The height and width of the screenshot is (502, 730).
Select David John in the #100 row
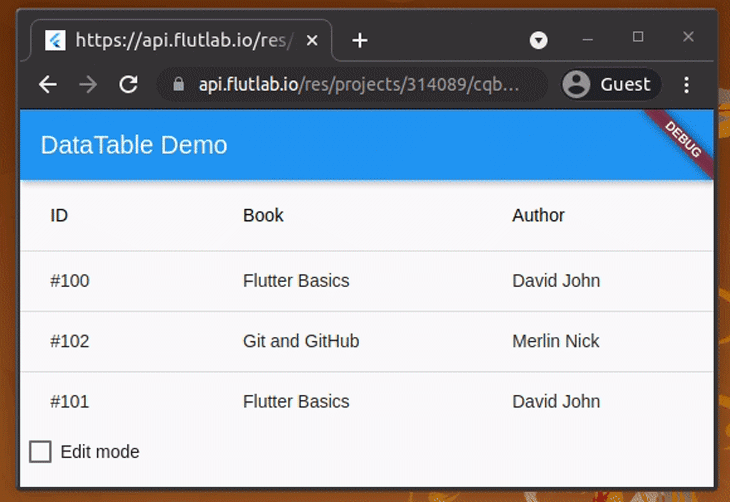click(x=556, y=281)
